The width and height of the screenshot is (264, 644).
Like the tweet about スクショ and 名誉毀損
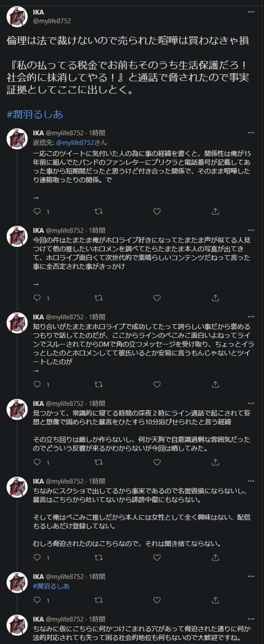(156, 557)
